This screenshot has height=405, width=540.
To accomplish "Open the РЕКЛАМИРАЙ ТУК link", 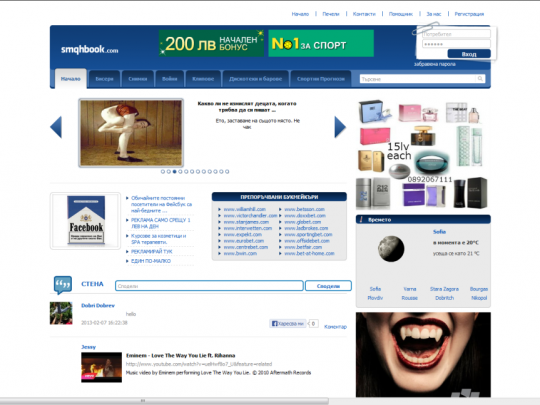I will coord(152,252).
